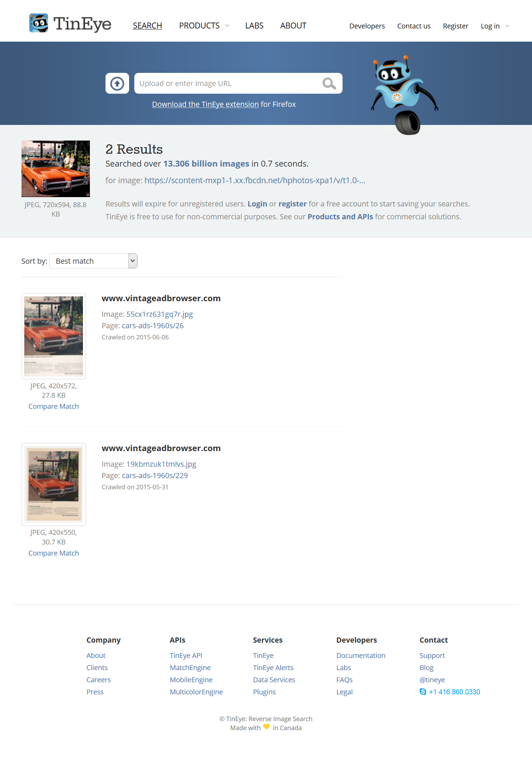532x761 pixels.
Task: Click Contact us in the header
Action: (414, 26)
